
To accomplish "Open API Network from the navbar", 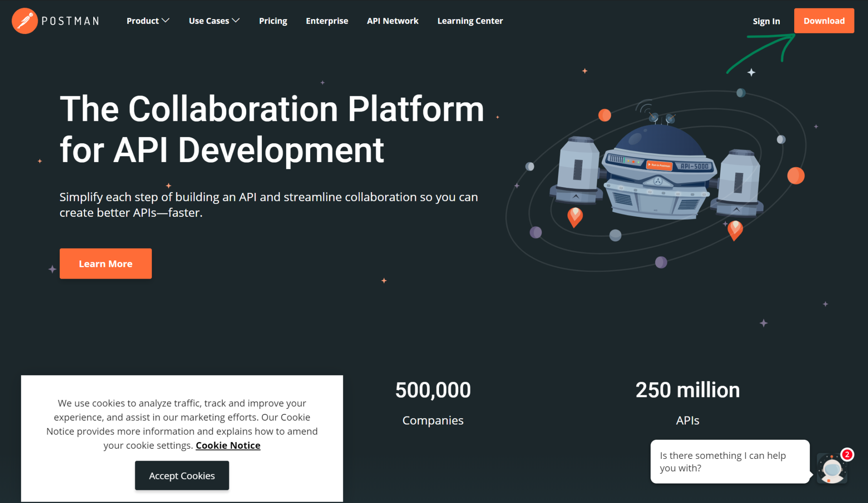I will point(392,21).
